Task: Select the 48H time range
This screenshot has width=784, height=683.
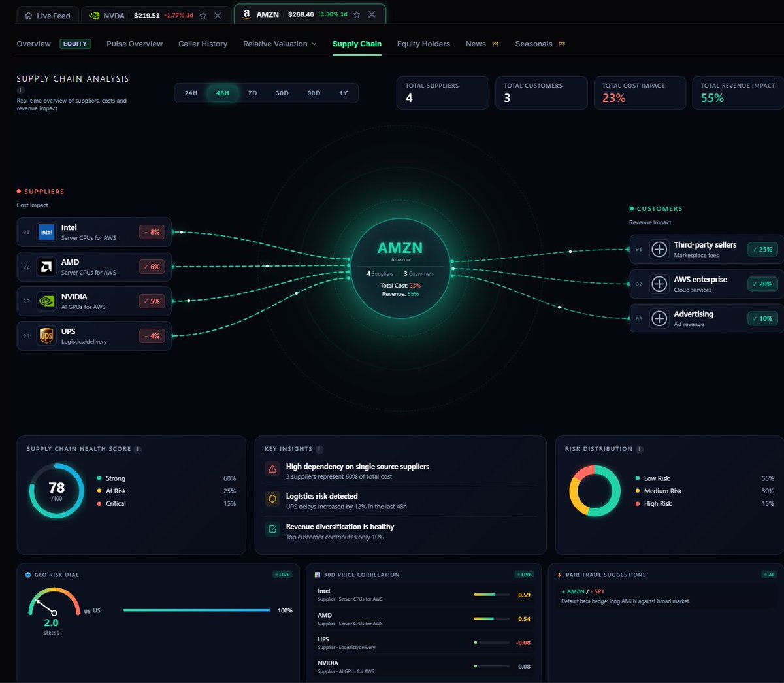Action: pyautogui.click(x=223, y=93)
